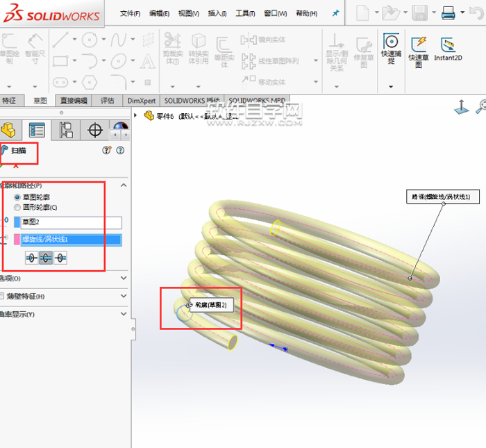Switch to the 评估 evaluate tab
The width and height of the screenshot is (486, 448).
[x=107, y=101]
